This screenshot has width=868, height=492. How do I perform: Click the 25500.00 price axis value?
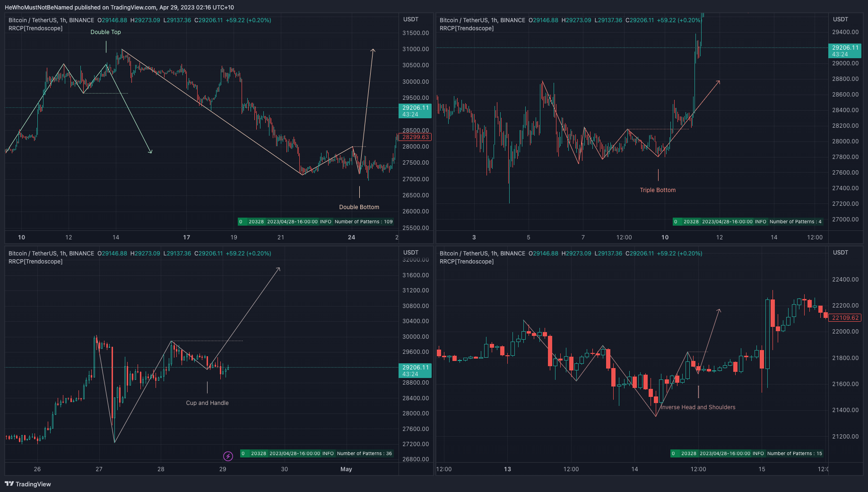point(416,228)
